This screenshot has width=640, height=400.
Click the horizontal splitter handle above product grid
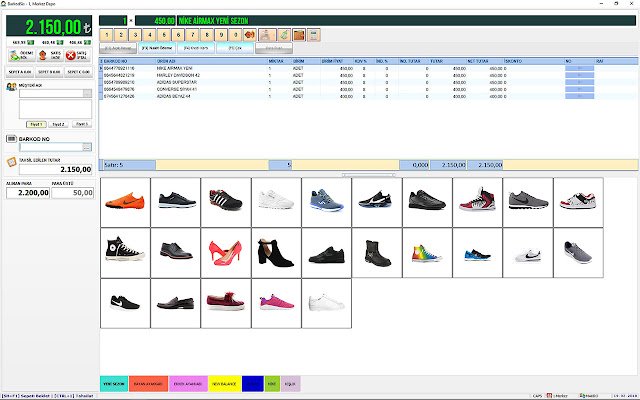tap(369, 175)
